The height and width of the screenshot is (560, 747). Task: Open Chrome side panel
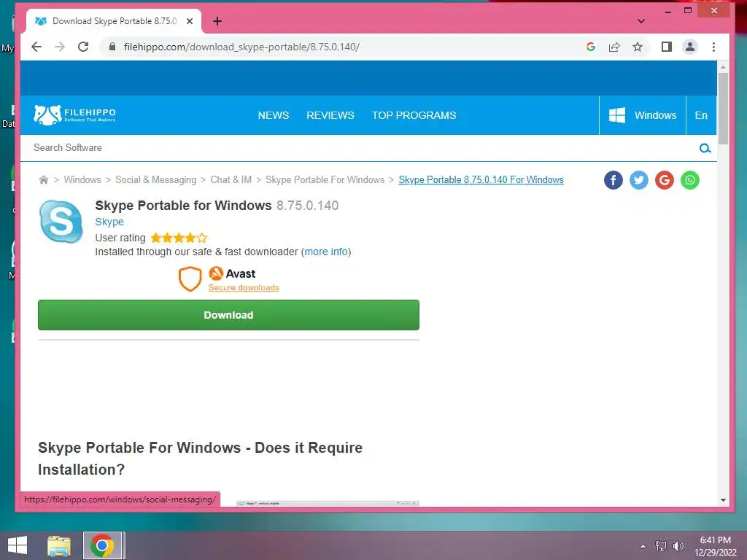click(x=667, y=47)
